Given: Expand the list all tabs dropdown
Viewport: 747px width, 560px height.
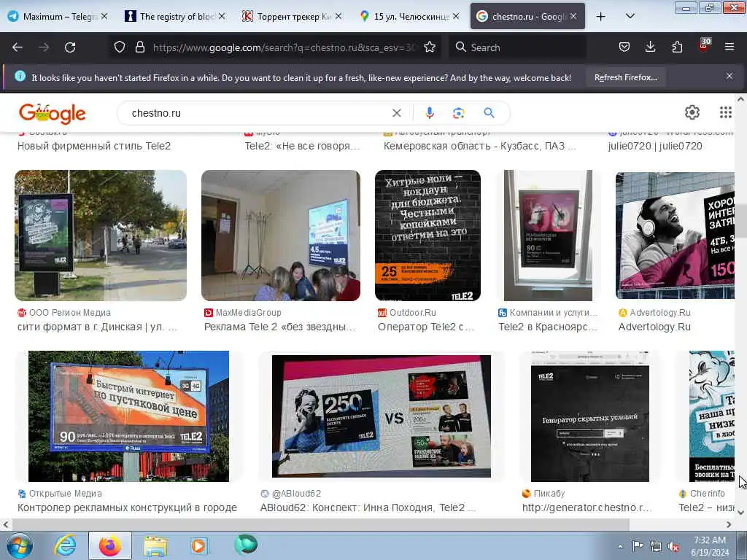Looking at the screenshot, I should coord(630,16).
